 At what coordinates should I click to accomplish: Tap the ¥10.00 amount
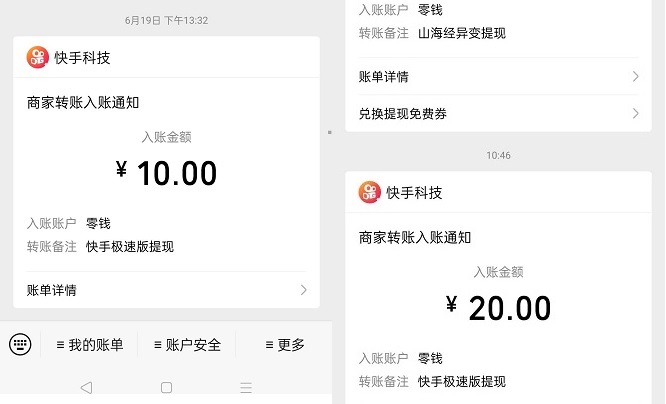tap(166, 173)
